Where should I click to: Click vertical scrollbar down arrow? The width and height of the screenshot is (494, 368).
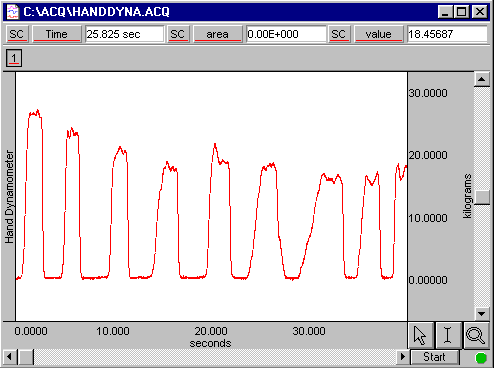(x=481, y=313)
